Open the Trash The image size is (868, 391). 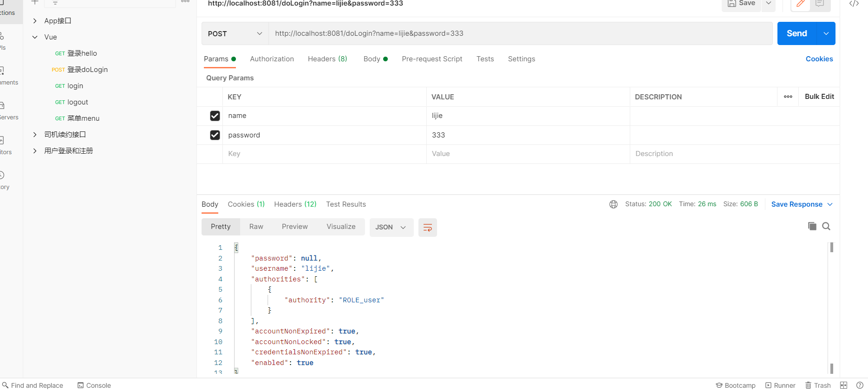(818, 385)
